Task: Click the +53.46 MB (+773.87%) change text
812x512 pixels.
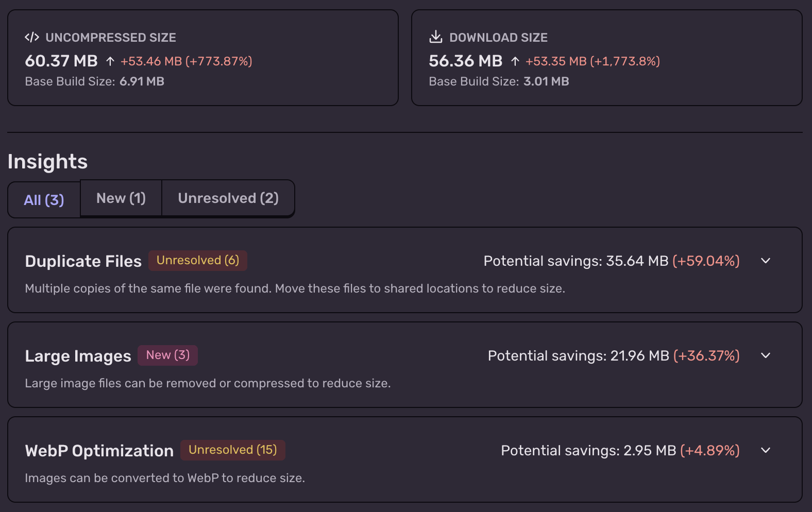Action: pos(186,61)
